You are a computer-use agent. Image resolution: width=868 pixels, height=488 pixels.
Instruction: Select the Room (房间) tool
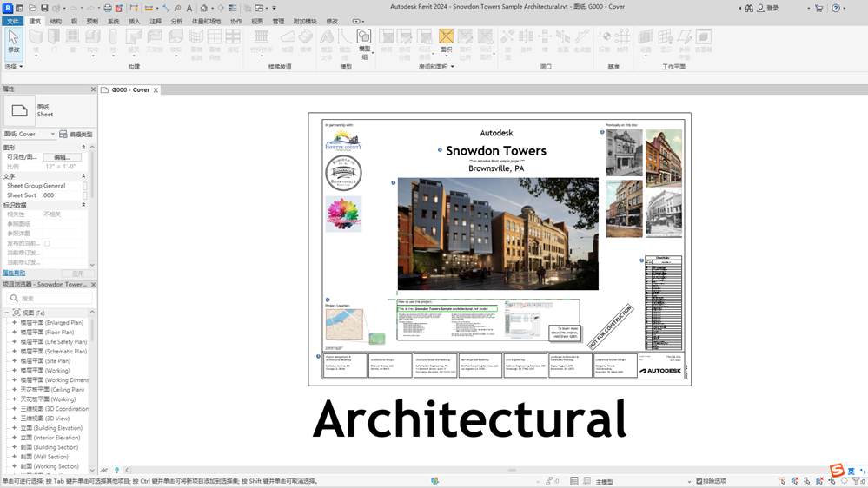tap(386, 42)
